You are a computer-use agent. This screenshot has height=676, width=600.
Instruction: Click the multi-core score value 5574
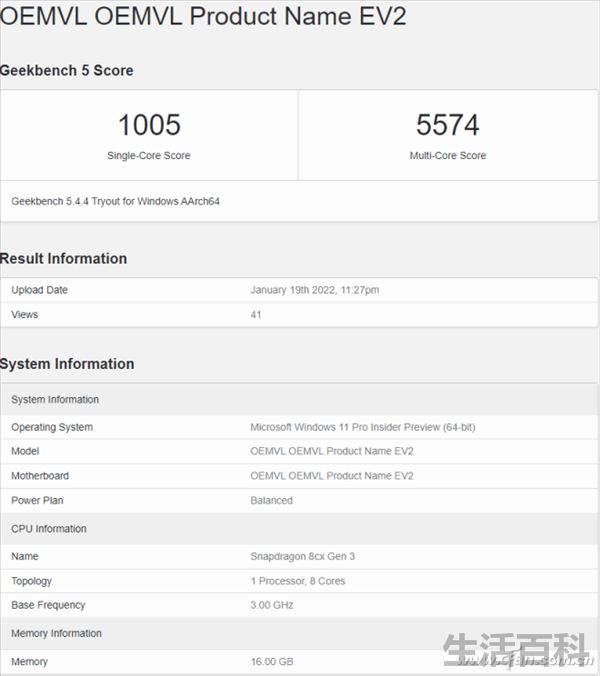point(447,125)
